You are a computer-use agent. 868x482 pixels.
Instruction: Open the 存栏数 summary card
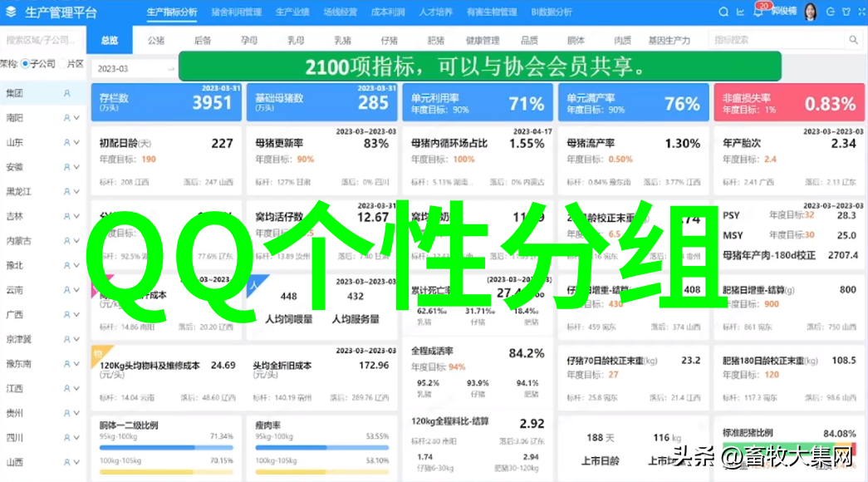point(166,102)
